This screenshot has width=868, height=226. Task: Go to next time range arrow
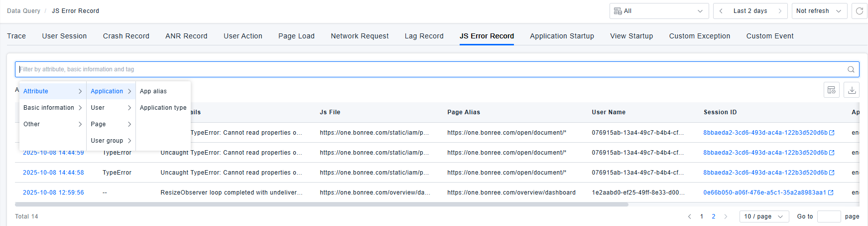[x=780, y=11]
